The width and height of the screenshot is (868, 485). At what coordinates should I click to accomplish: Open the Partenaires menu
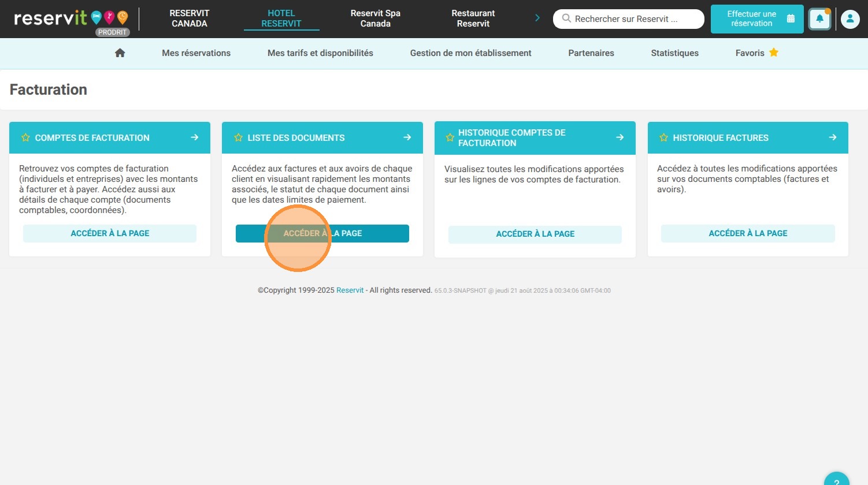click(591, 53)
